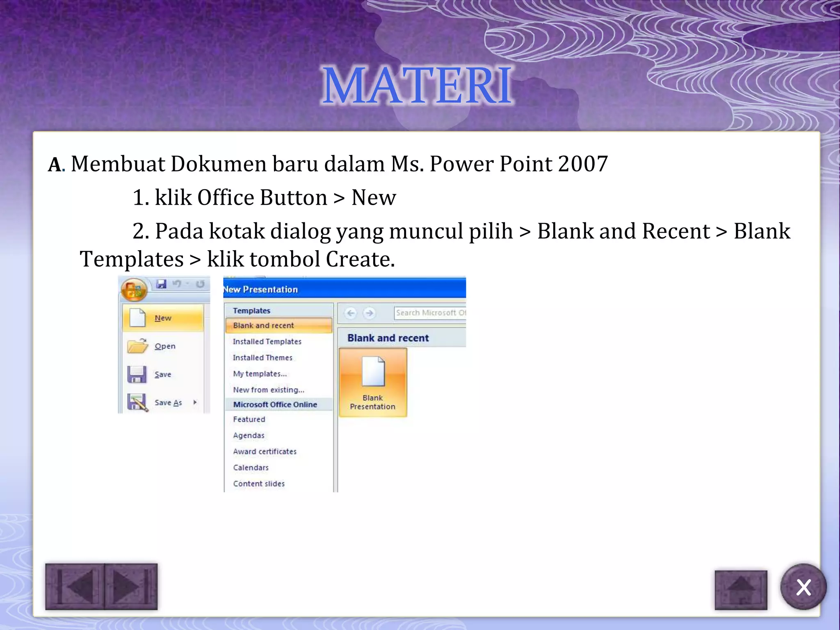
Task: Expand the Save As submenu arrow
Action: tap(195, 402)
